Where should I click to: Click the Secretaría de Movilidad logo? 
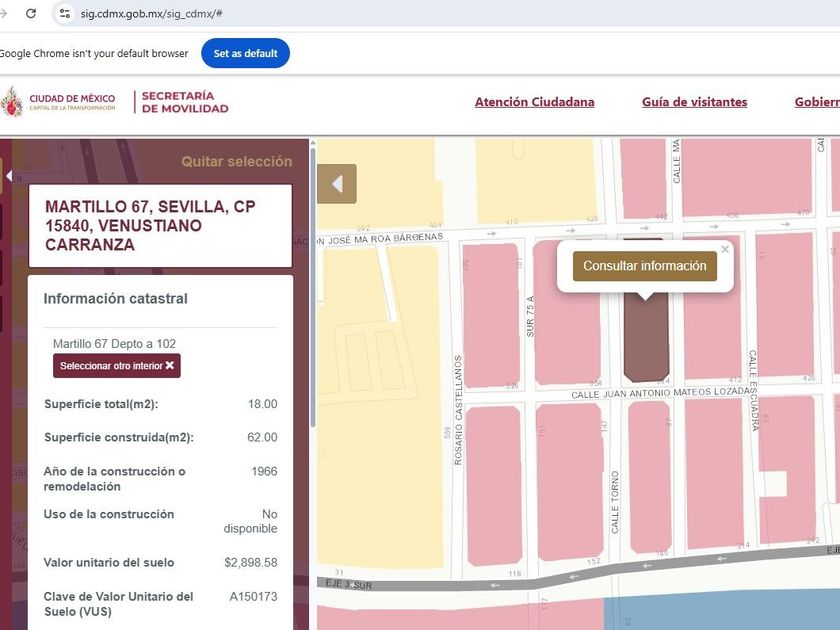coord(184,102)
